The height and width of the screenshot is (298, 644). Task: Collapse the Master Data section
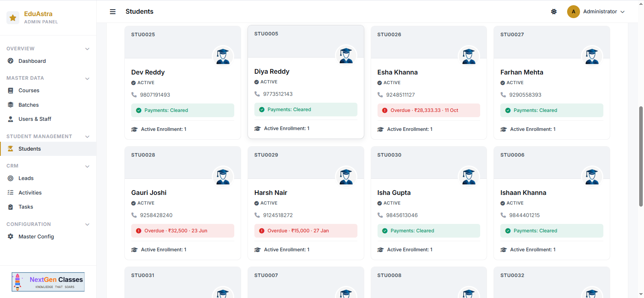87,78
